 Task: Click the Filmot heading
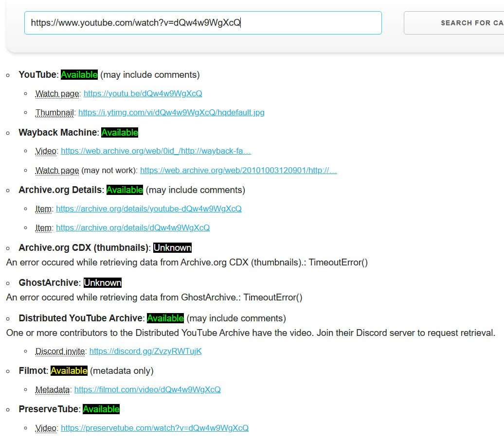click(x=33, y=370)
